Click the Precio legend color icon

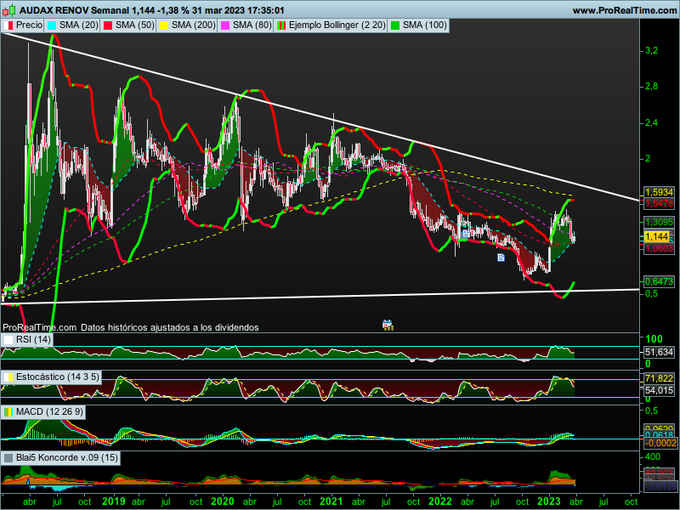[9, 25]
